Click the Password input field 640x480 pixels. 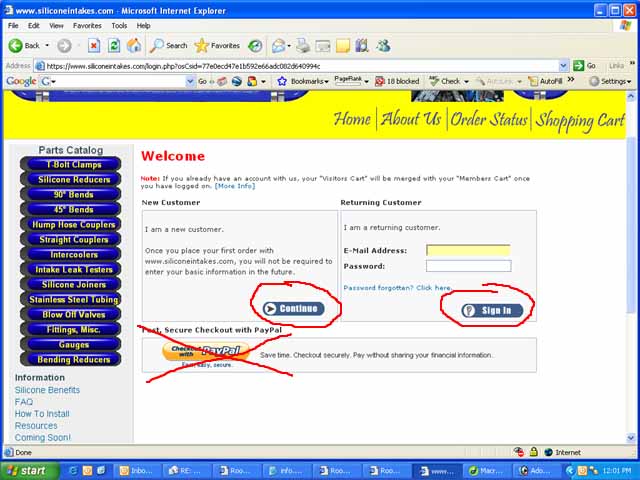(468, 266)
